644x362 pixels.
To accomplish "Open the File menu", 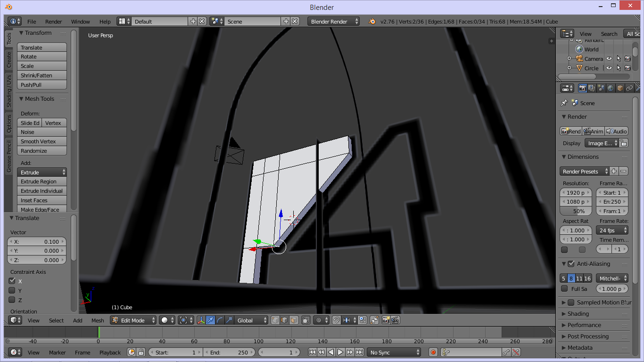I will pyautogui.click(x=32, y=22).
